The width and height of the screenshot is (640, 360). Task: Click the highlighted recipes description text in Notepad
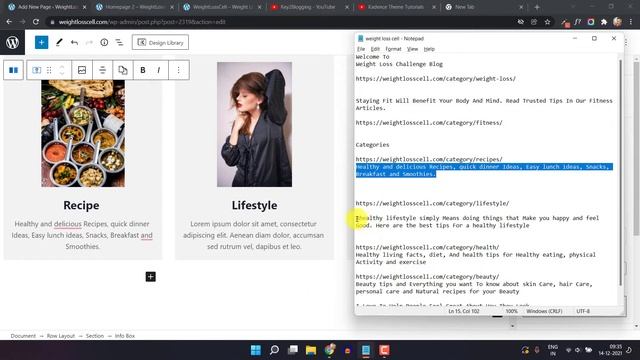[x=484, y=170]
